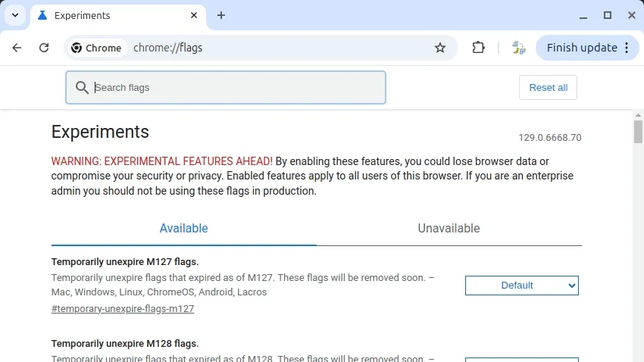The image size is (644, 362).
Task: Open the #temporary-unexpire-flags-m127 link
Action: coord(123,309)
